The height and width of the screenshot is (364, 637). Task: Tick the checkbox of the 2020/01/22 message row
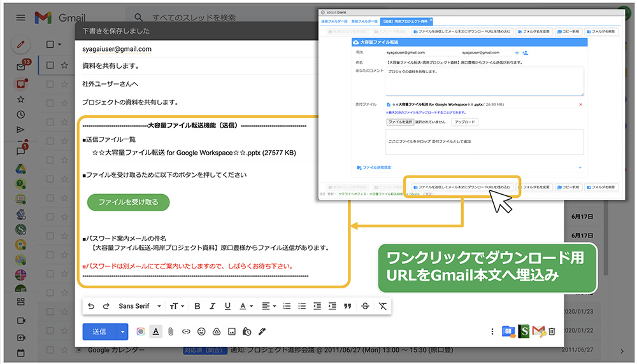(50, 331)
